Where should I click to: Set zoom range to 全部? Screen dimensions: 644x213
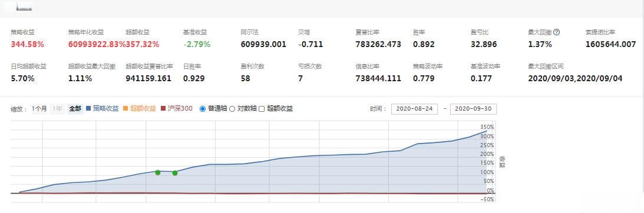coord(75,109)
